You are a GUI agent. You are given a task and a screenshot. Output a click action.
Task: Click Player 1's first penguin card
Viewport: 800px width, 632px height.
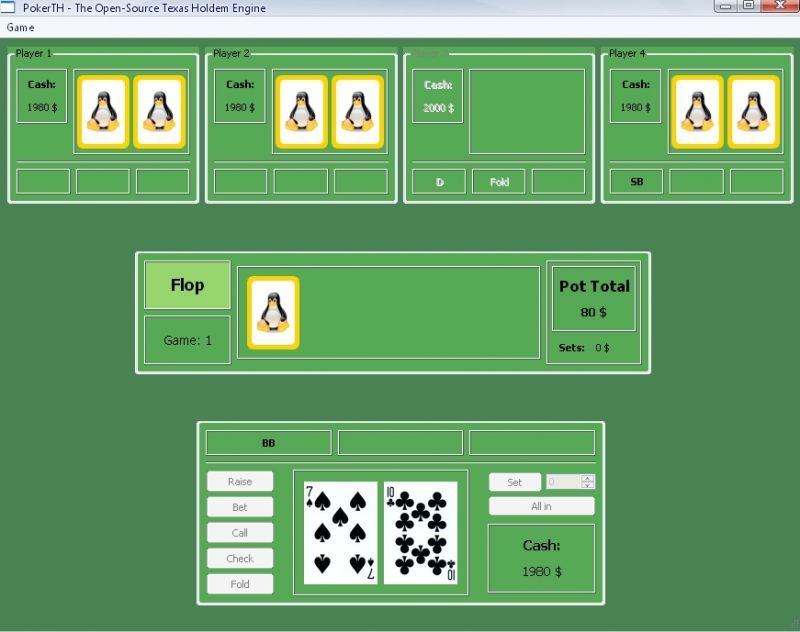pyautogui.click(x=103, y=111)
